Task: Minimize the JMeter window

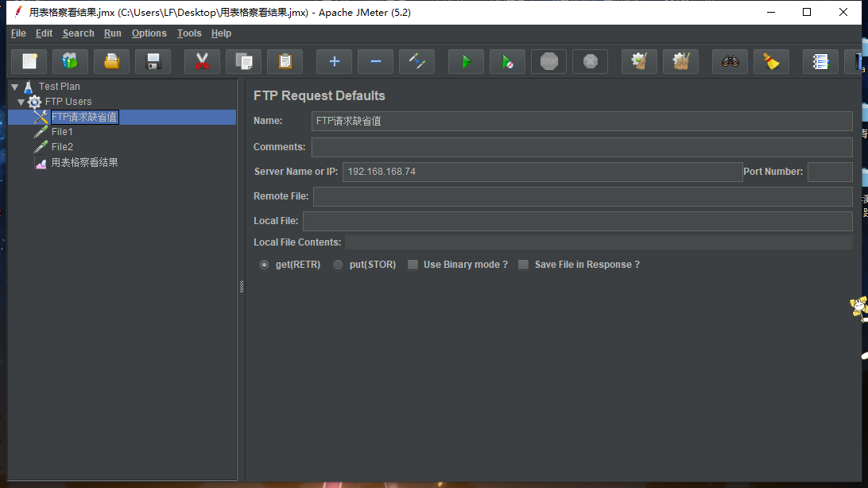Action: (x=770, y=12)
